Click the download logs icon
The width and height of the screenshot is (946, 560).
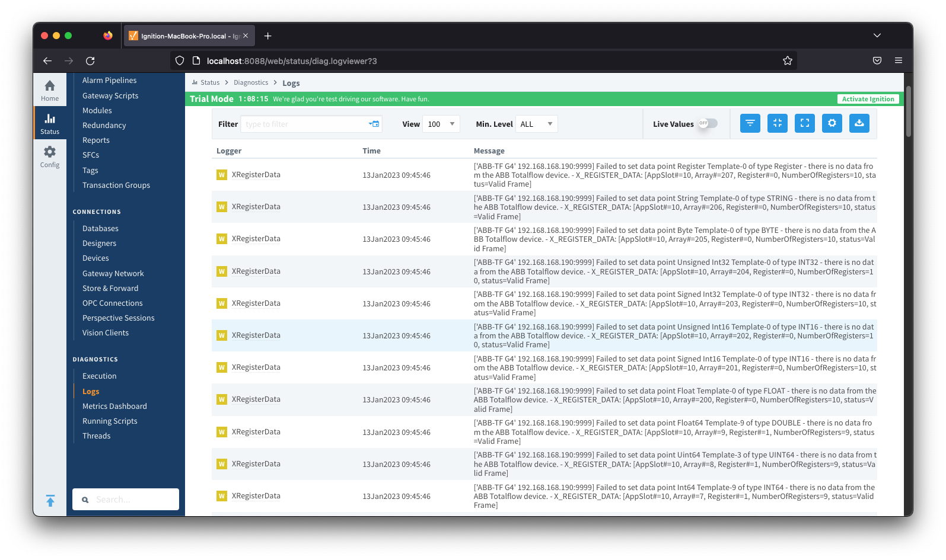[x=859, y=123]
